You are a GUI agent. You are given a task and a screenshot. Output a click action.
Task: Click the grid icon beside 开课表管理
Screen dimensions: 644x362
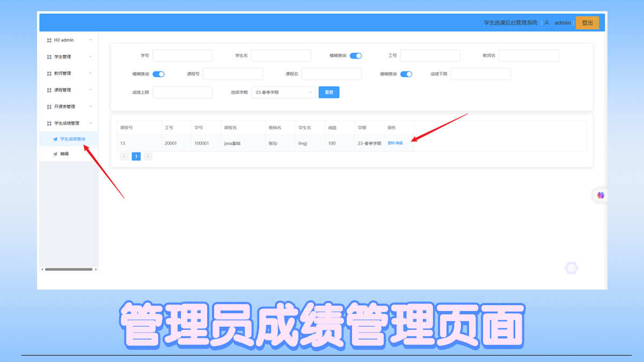[x=49, y=107]
